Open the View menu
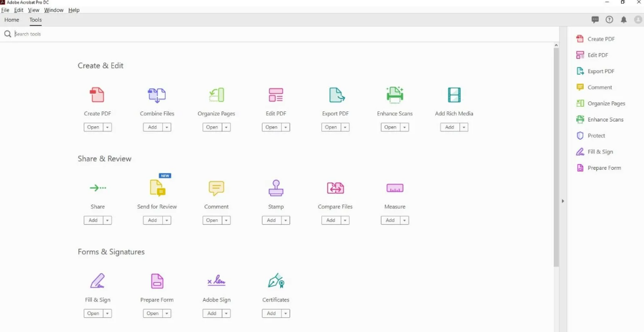Screen dimensions: 644x332 click(x=34, y=10)
